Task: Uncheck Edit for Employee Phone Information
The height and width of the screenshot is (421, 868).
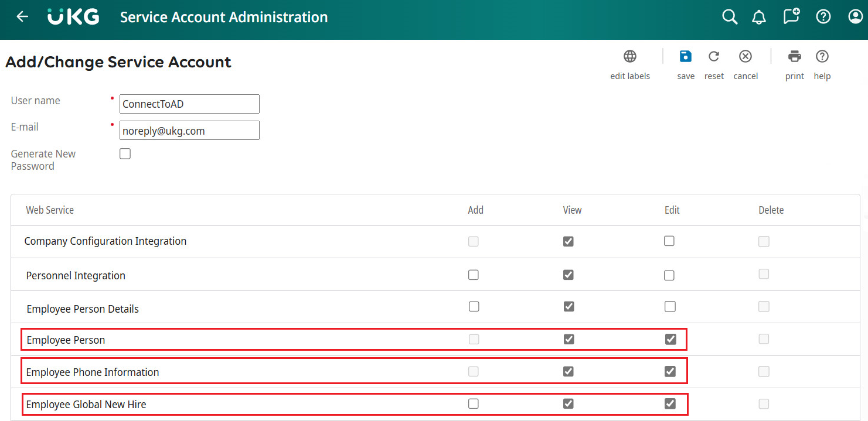Action: (x=670, y=371)
